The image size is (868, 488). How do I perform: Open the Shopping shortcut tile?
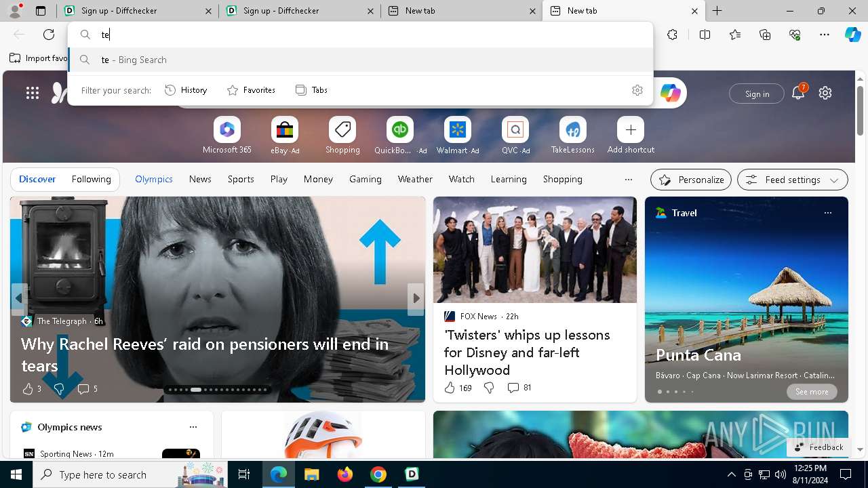coord(342,136)
